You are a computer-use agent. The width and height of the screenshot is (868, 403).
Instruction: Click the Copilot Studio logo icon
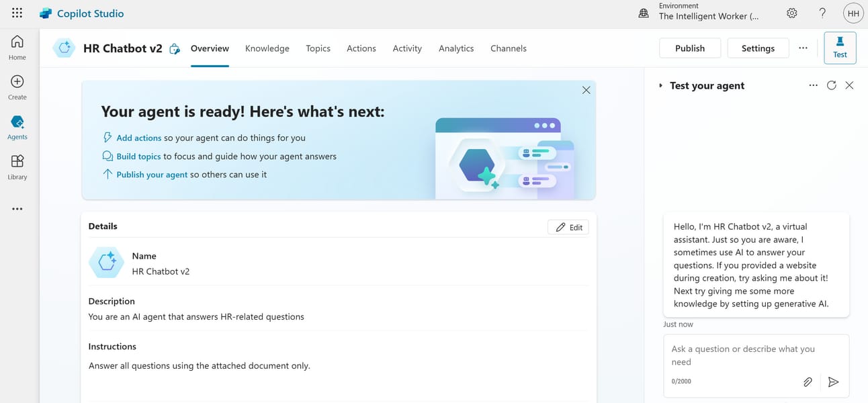click(46, 13)
